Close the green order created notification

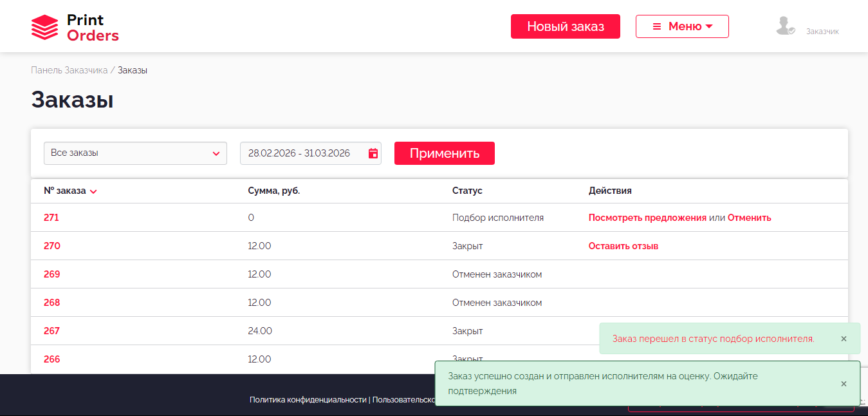(844, 384)
